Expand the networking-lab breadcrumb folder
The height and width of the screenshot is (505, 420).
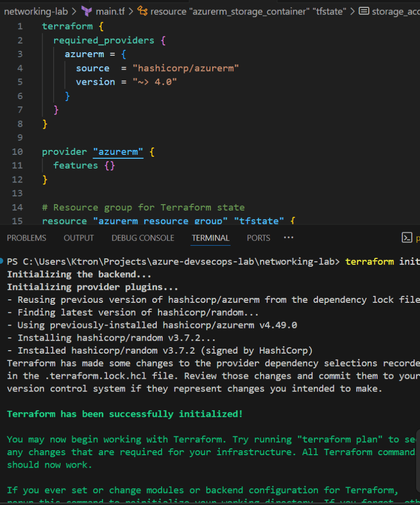coord(35,11)
